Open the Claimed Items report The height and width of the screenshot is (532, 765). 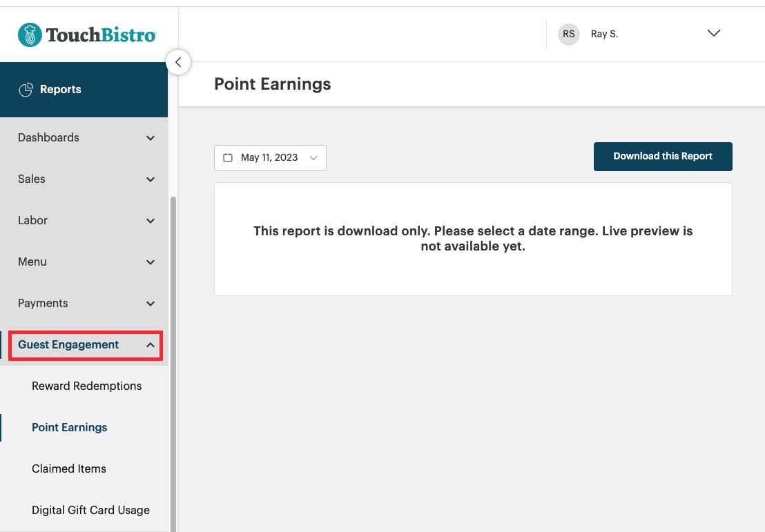tap(69, 469)
